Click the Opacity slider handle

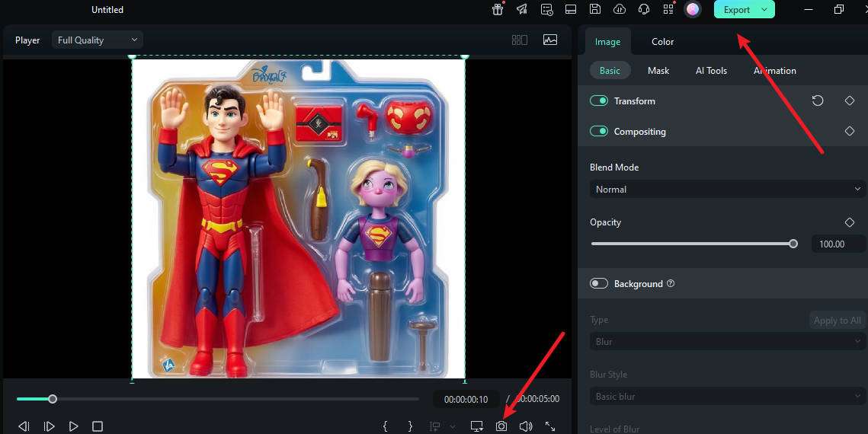(x=793, y=244)
